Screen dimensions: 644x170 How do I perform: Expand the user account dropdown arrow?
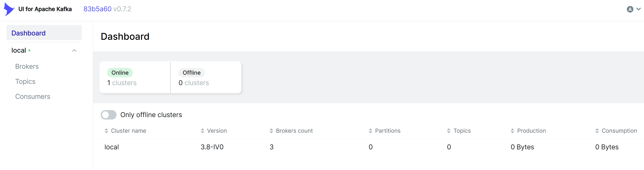pyautogui.click(x=639, y=9)
